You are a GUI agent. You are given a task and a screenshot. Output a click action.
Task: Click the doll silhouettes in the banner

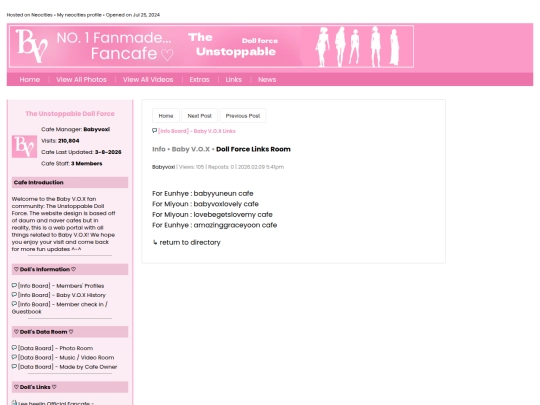click(x=357, y=46)
